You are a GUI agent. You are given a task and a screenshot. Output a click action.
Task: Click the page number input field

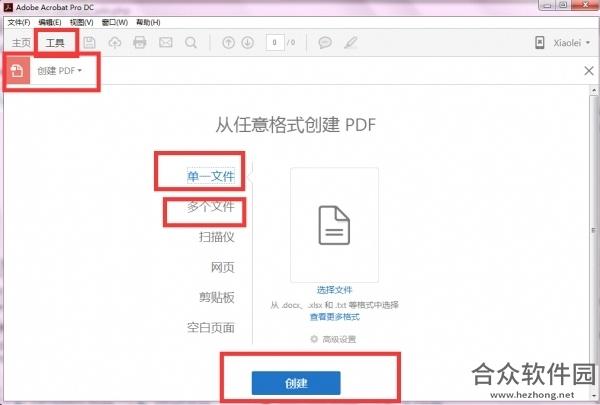[x=275, y=42]
